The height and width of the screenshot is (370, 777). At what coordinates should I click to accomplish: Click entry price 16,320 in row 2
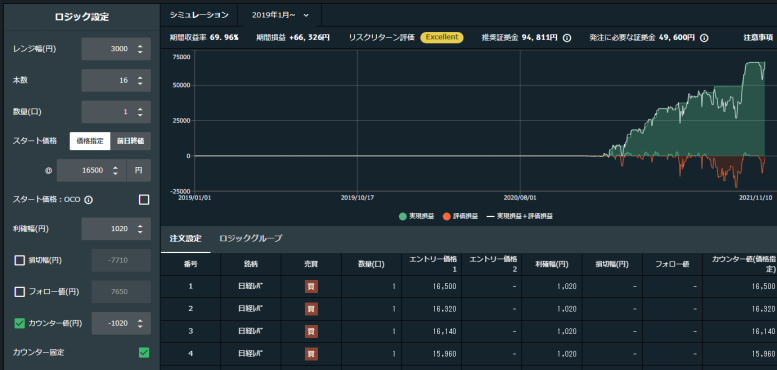pos(444,309)
